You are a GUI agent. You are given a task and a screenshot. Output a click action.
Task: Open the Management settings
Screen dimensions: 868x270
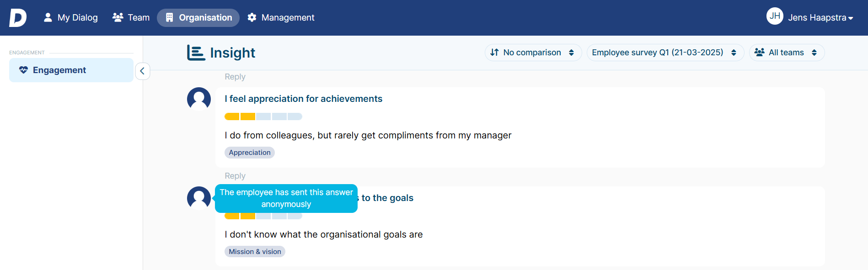click(x=281, y=18)
